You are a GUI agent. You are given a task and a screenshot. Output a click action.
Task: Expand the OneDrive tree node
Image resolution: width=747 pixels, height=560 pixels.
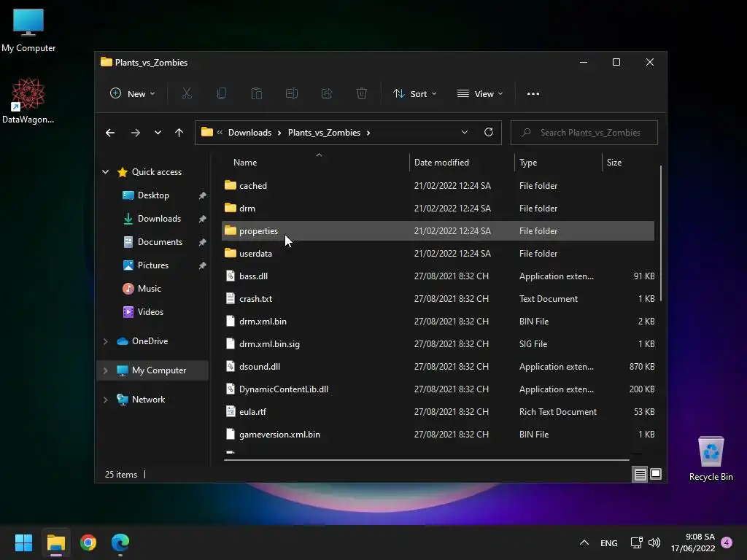[x=105, y=341]
